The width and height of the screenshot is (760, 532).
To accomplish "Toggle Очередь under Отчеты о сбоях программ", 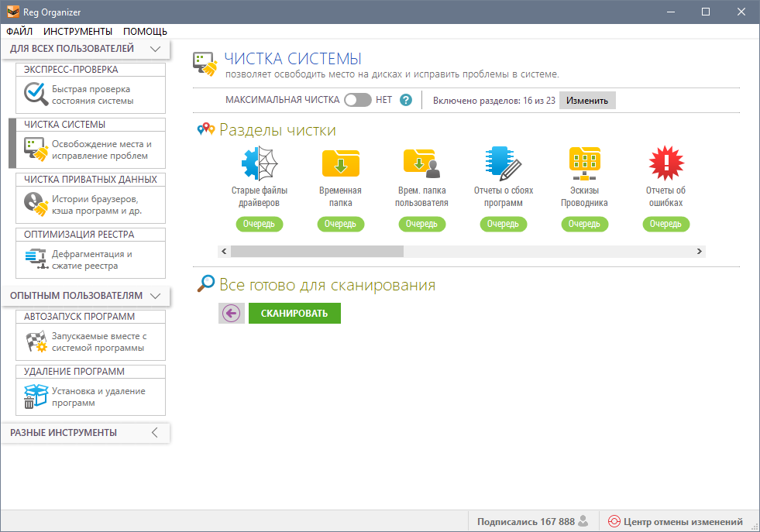I will tap(504, 224).
